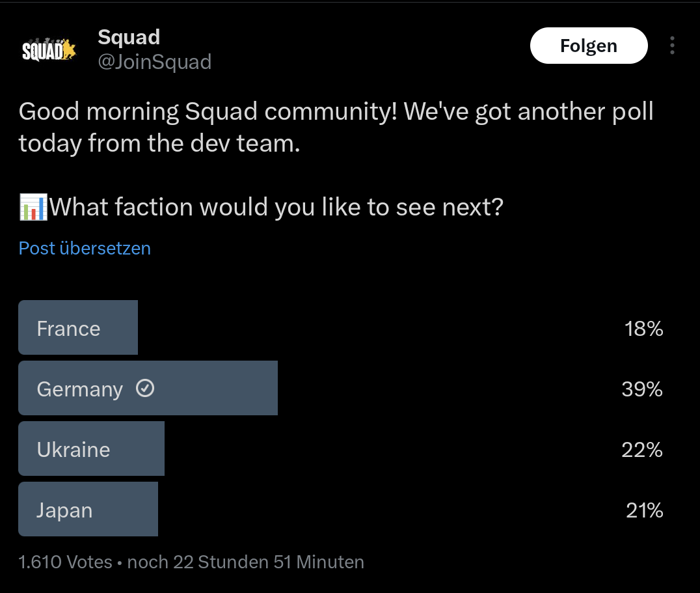Click the 22% result for Ukraine
This screenshot has width=700, height=593.
642,450
